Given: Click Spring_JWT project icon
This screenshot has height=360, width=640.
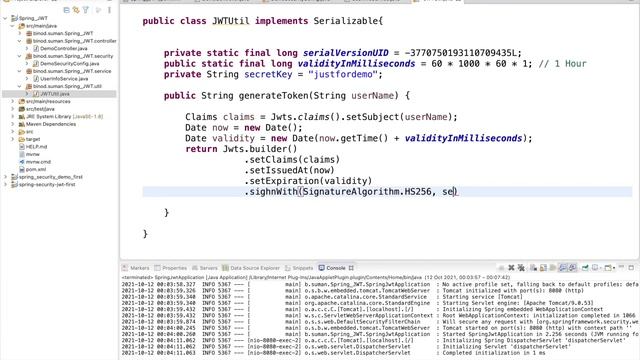Looking at the screenshot, I should pyautogui.click(x=14, y=18).
